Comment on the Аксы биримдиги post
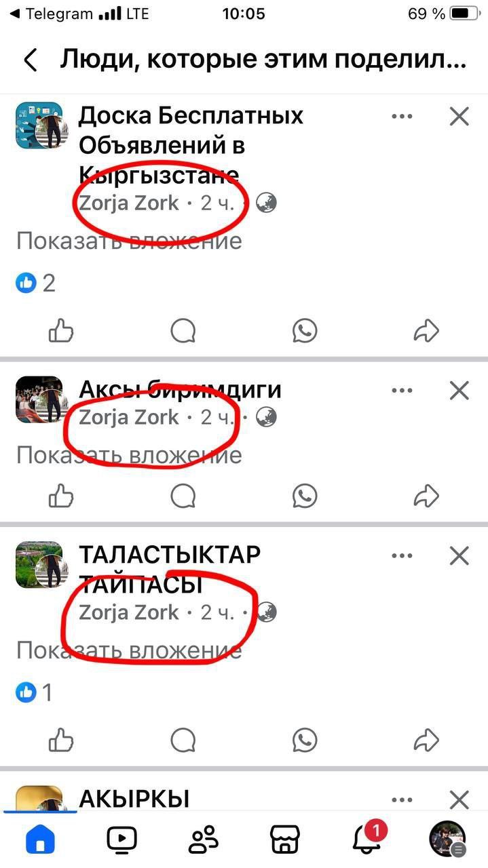Image resolution: width=488 pixels, height=868 pixels. (183, 496)
